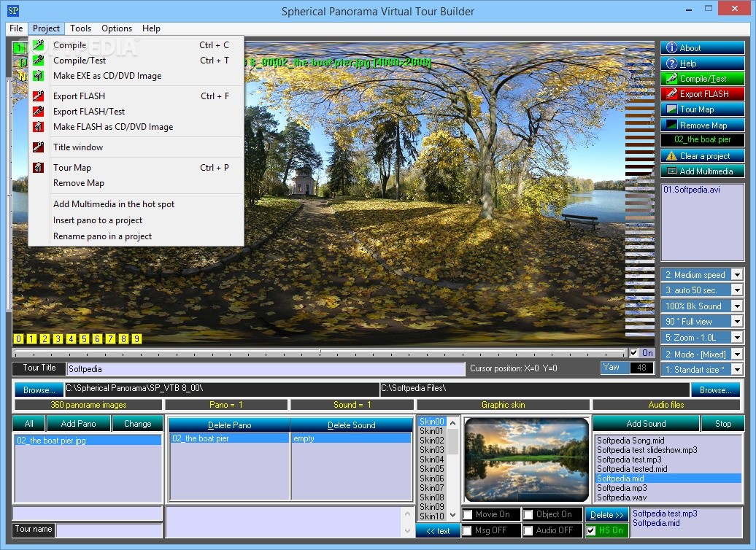Open the auto 50 sec. dropdown
Image resolution: width=756 pixels, height=550 pixels.
(737, 290)
